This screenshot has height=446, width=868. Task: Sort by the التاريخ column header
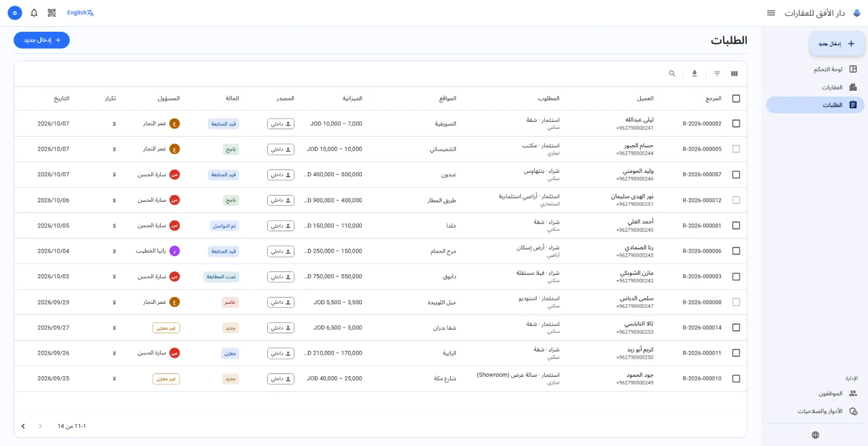point(61,99)
